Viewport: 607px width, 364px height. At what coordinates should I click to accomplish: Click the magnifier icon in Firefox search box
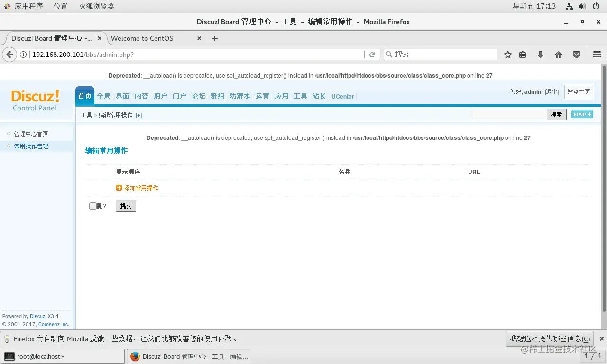pos(389,55)
